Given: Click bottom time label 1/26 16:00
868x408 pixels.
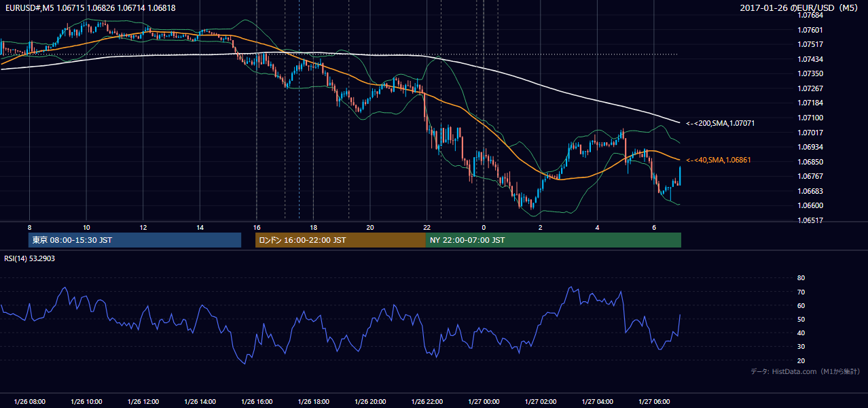Looking at the screenshot, I should [x=256, y=402].
